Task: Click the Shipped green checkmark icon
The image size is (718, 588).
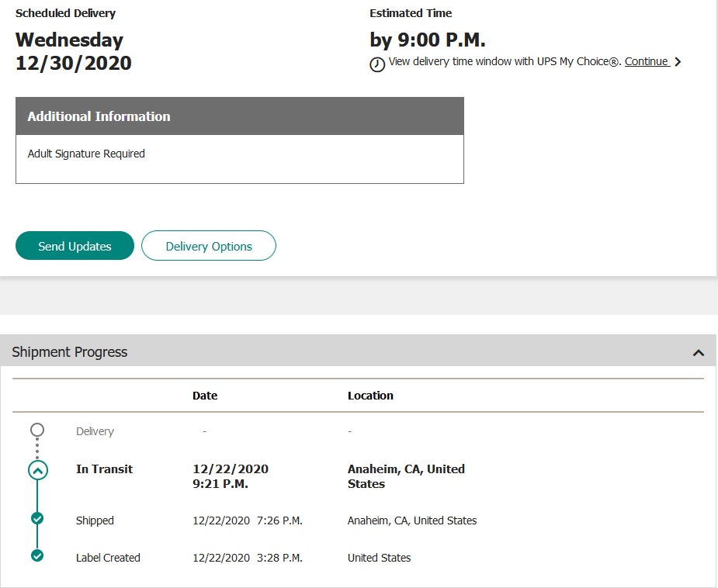Action: tap(37, 519)
